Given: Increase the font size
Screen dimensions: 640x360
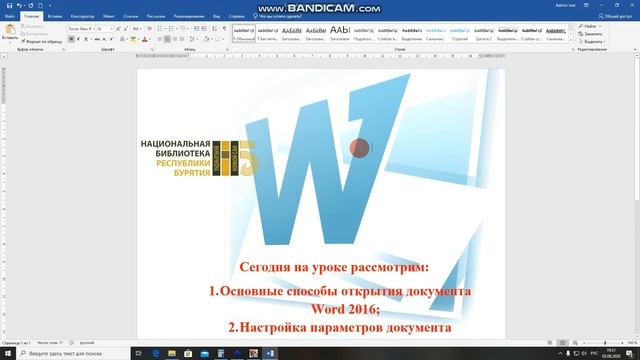Looking at the screenshot, I should tap(118, 29).
